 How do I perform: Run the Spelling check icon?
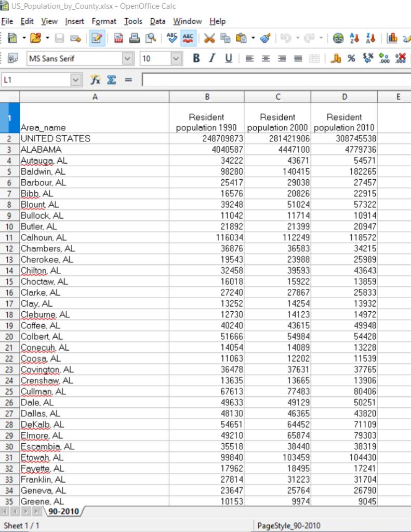(172, 37)
